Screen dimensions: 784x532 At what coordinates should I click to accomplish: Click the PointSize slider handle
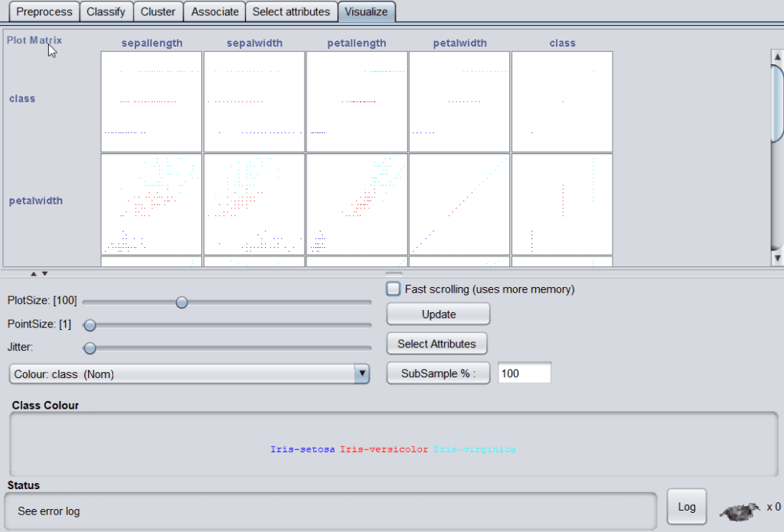[x=90, y=325]
